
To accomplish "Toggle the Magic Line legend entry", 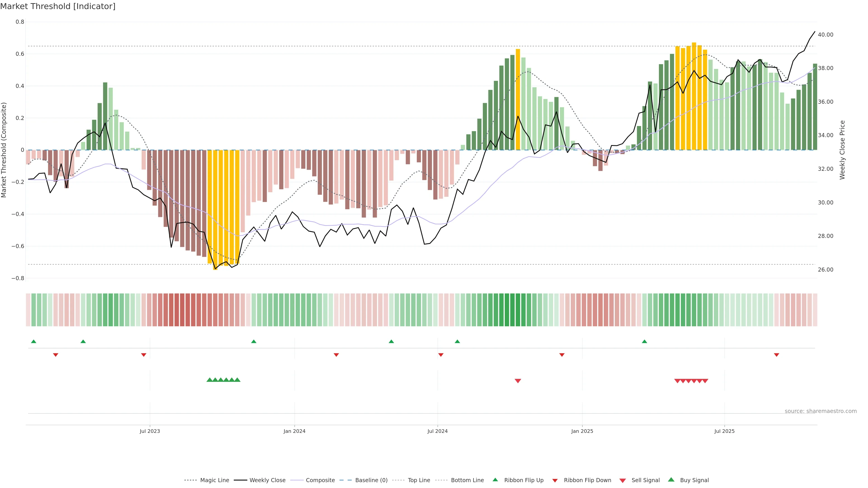I will (214, 480).
